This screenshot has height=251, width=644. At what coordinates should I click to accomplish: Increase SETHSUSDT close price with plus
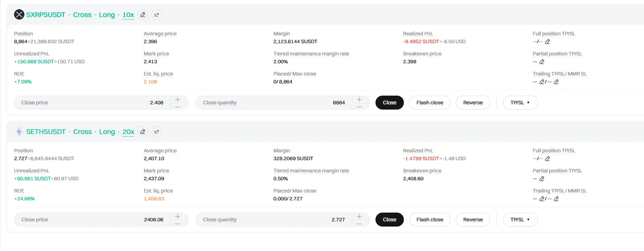click(178, 217)
